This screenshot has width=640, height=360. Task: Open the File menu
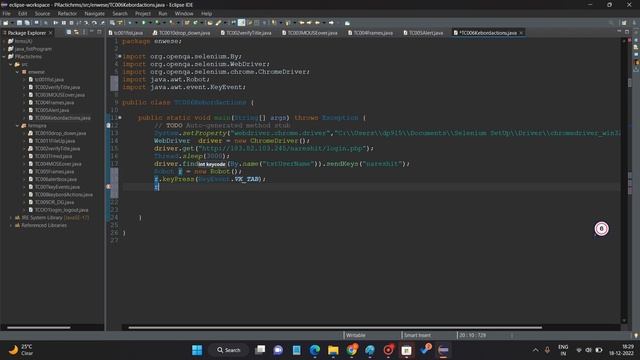tap(7, 13)
